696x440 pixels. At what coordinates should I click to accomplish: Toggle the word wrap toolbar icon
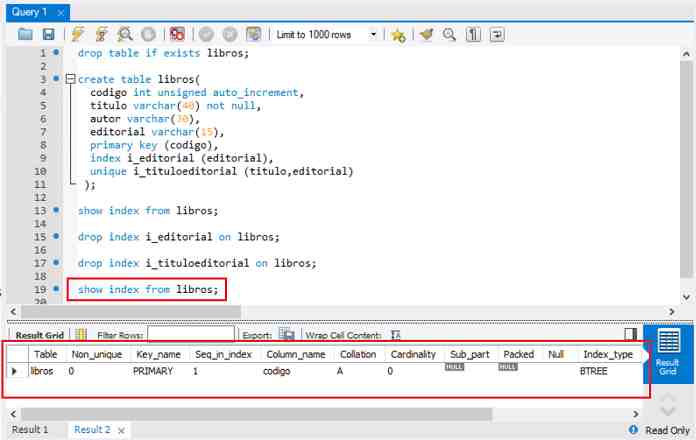496,34
